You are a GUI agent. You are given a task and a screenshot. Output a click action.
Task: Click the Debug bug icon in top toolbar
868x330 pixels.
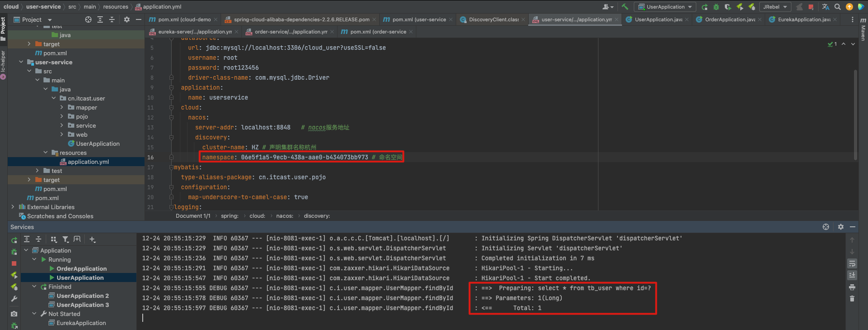[x=716, y=7]
